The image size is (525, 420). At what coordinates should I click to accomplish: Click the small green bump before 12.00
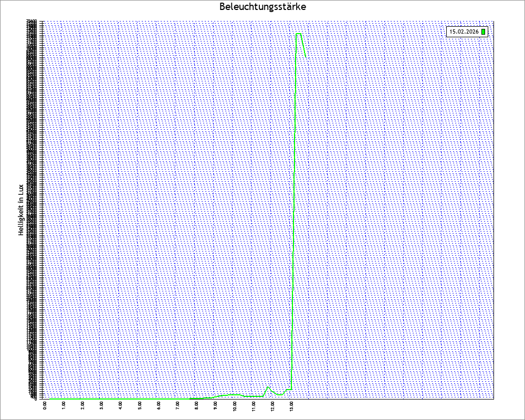tap(268, 387)
